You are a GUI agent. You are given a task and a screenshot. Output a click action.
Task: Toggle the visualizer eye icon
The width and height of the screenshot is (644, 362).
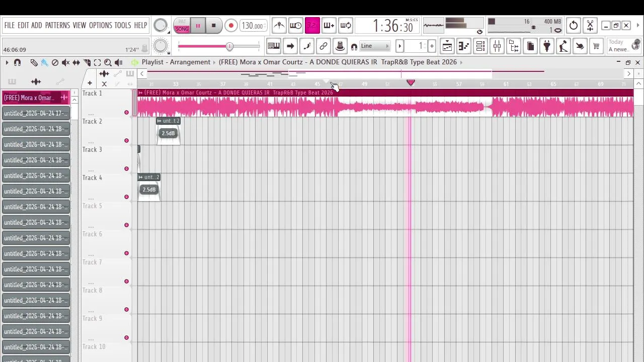[479, 32]
